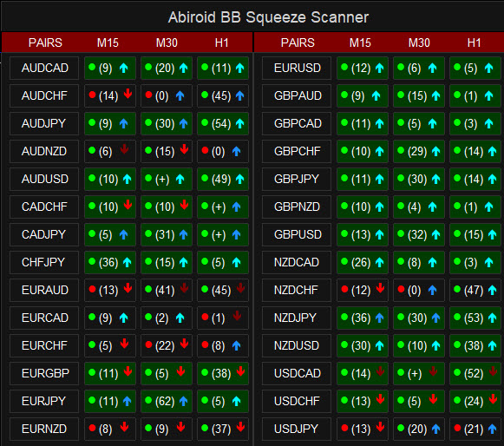Click the green dot in GBPUSD M30 cell
The image size is (504, 446).
point(401,233)
